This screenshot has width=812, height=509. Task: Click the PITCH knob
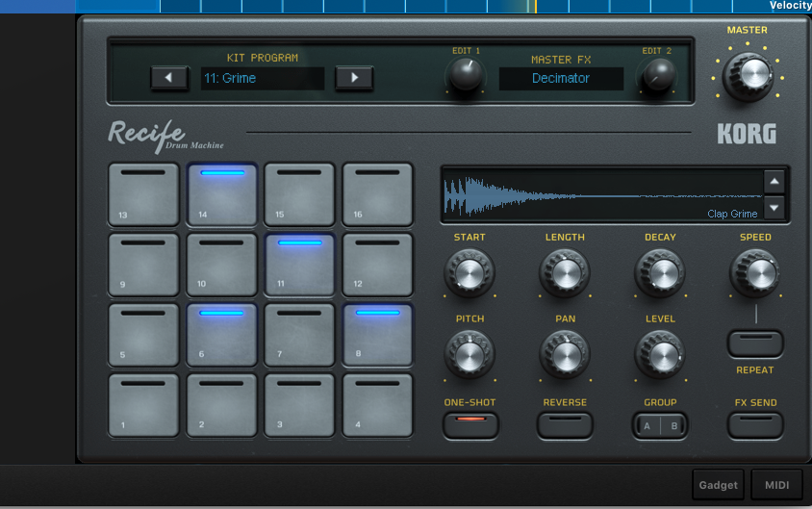click(469, 356)
